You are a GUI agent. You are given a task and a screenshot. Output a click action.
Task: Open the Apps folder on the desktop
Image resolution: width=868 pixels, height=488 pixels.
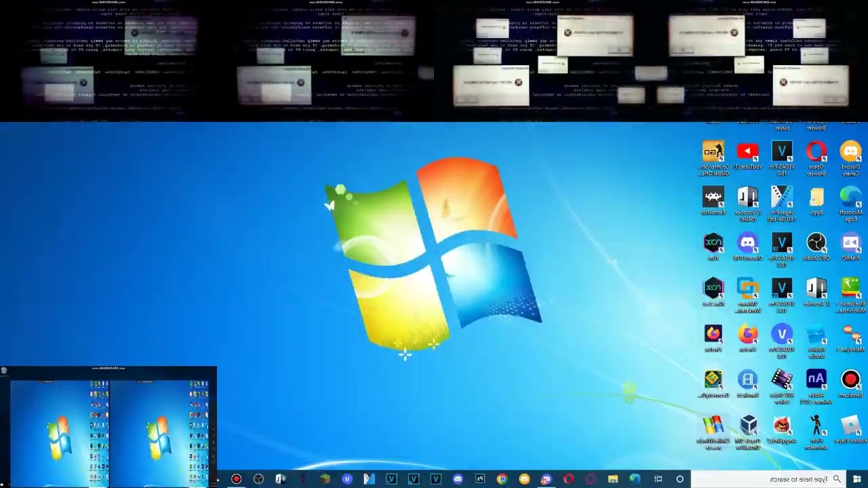pos(816,201)
